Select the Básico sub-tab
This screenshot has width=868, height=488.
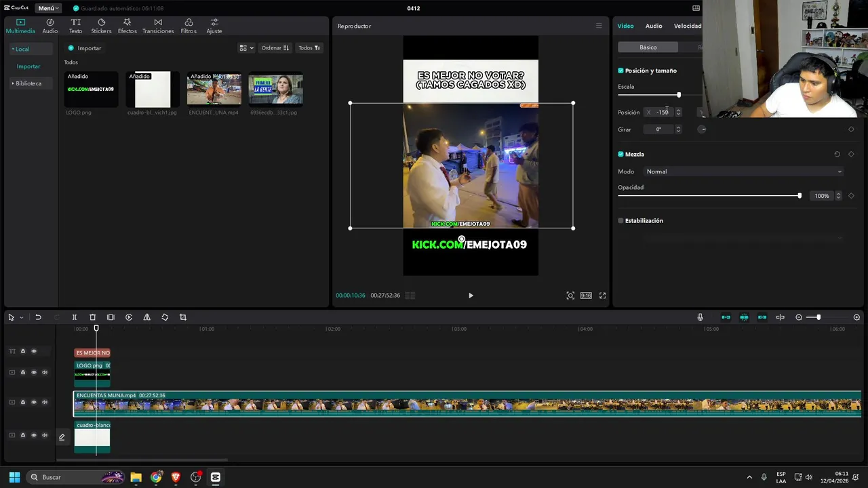[648, 47]
